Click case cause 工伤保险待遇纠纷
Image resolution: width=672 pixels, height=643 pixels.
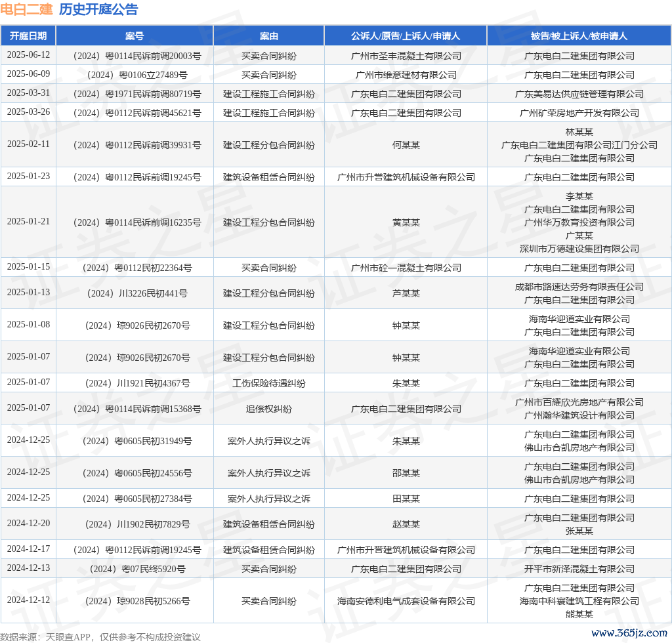point(268,383)
